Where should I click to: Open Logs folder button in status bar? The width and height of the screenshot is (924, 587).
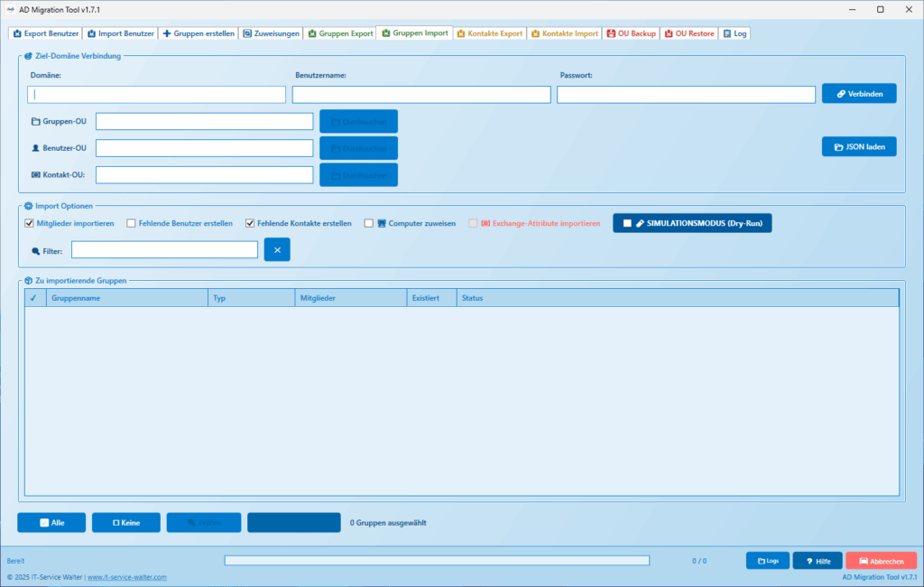pos(767,561)
